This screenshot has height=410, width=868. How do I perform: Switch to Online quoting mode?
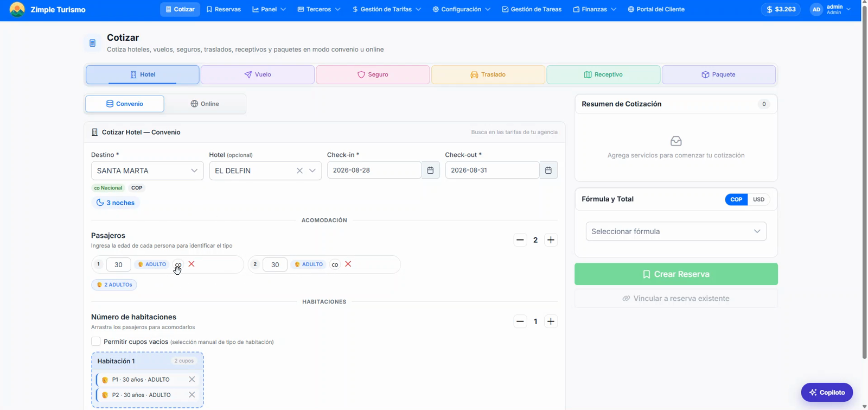pos(205,104)
